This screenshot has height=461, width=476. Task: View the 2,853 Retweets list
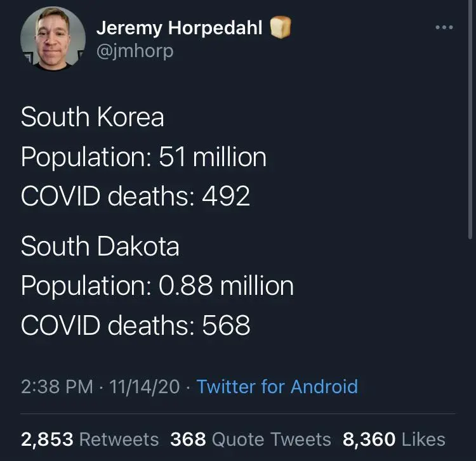tap(89, 439)
